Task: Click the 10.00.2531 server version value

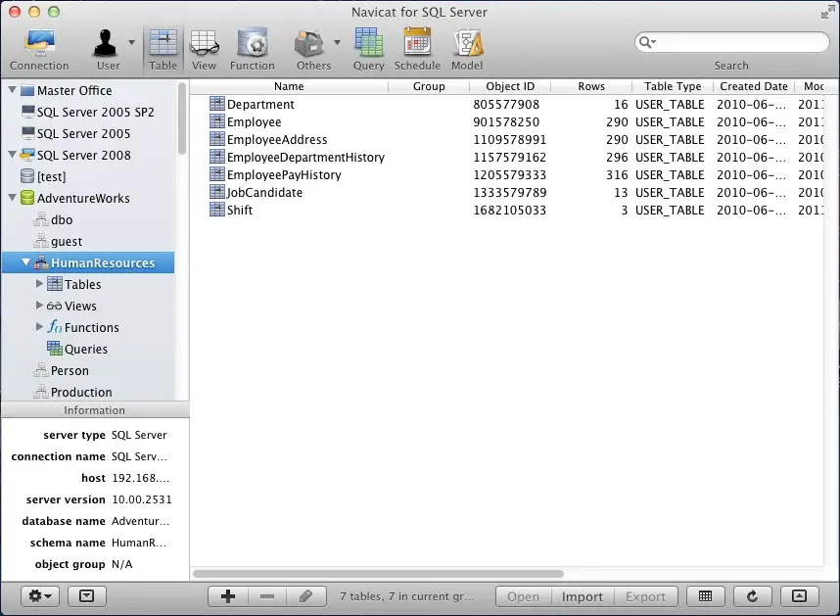Action: (141, 499)
